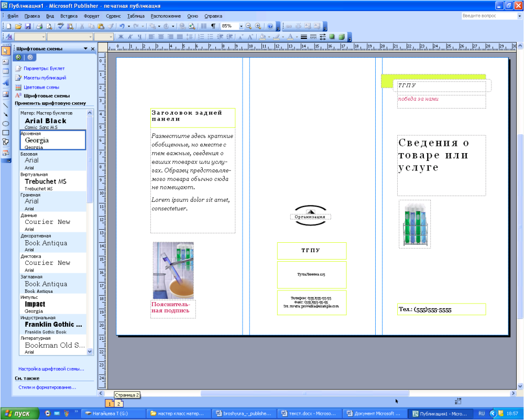Print the publication with the printer icon

click(x=39, y=26)
